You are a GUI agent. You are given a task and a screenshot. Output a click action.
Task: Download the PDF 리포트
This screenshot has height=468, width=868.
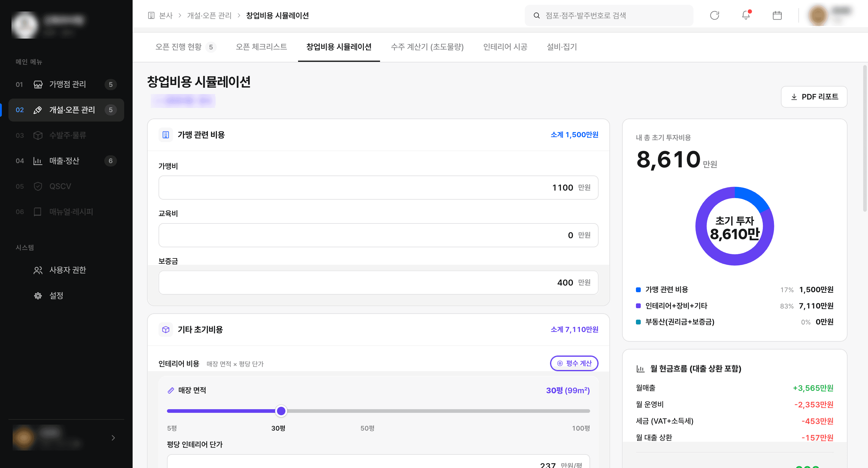814,97
